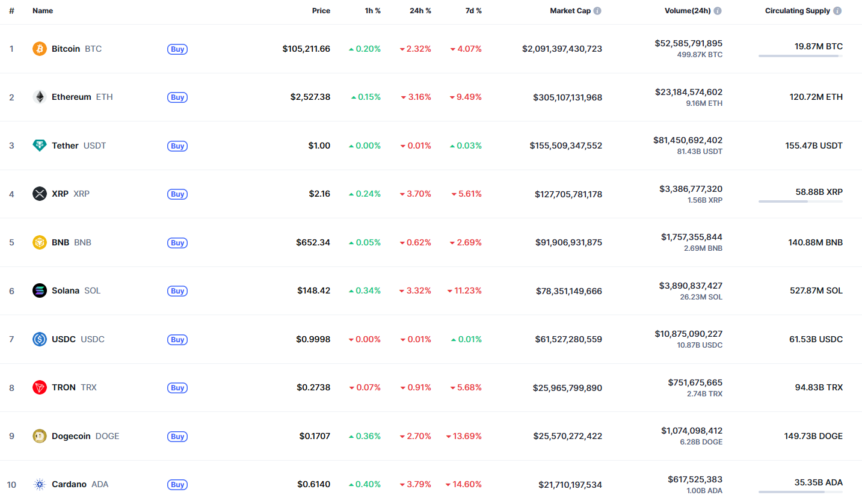The height and width of the screenshot is (504, 862).
Task: Click Bitcoin's price $105,211.66
Action: [x=306, y=49]
